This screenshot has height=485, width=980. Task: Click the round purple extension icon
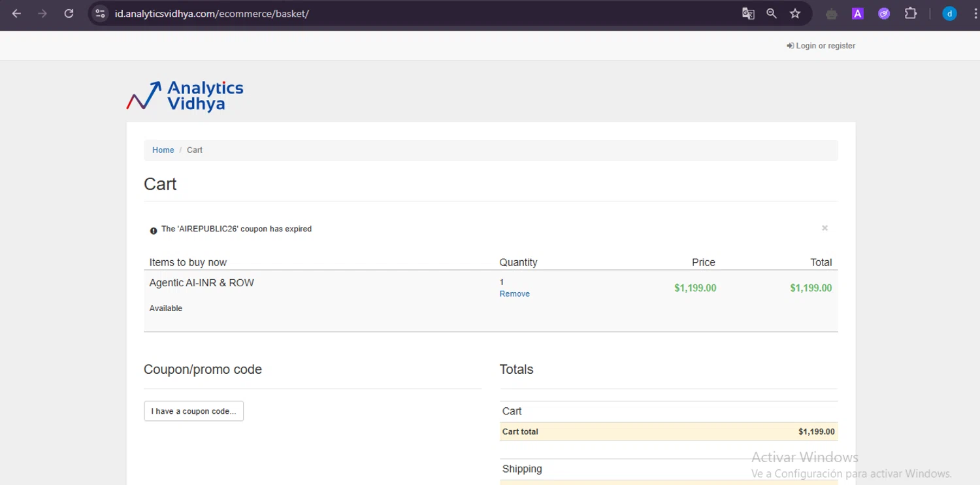tap(884, 14)
